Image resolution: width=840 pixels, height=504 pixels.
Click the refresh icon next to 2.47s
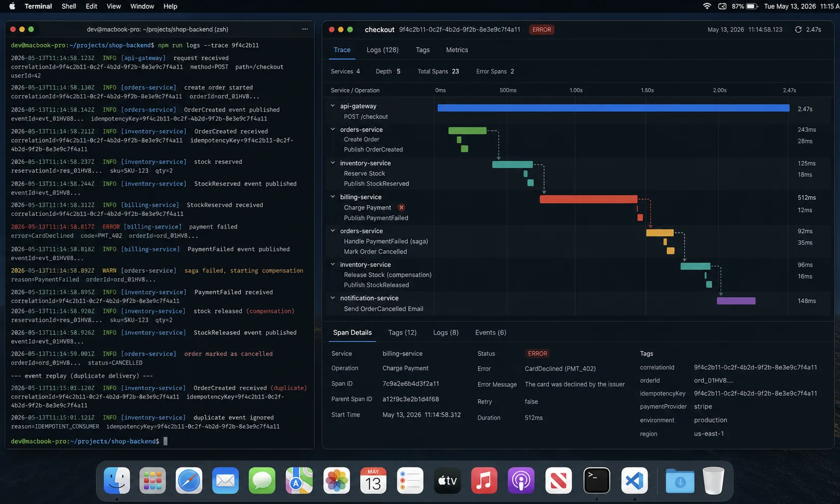pyautogui.click(x=798, y=30)
